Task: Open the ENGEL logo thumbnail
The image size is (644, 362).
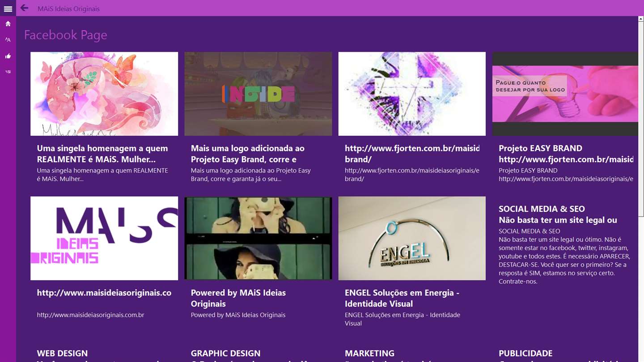Action: click(x=412, y=238)
